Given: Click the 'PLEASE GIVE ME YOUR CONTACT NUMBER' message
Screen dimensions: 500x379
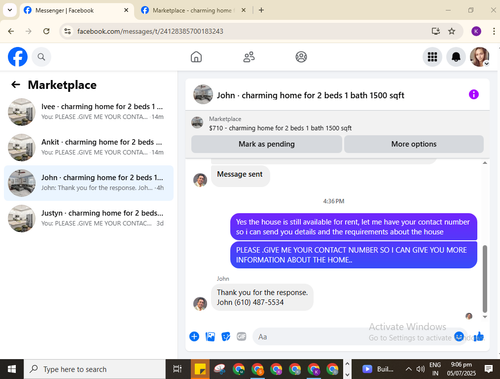Looking at the screenshot, I should pyautogui.click(x=353, y=255).
